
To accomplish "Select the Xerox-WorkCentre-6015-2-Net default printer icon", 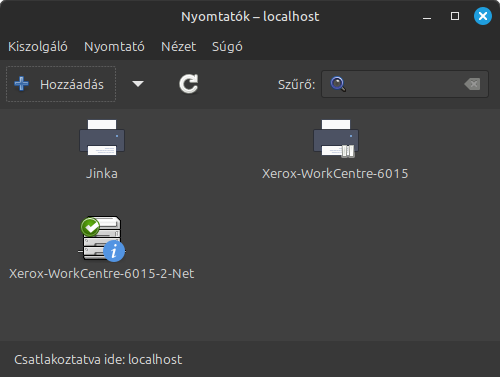I will [x=102, y=239].
